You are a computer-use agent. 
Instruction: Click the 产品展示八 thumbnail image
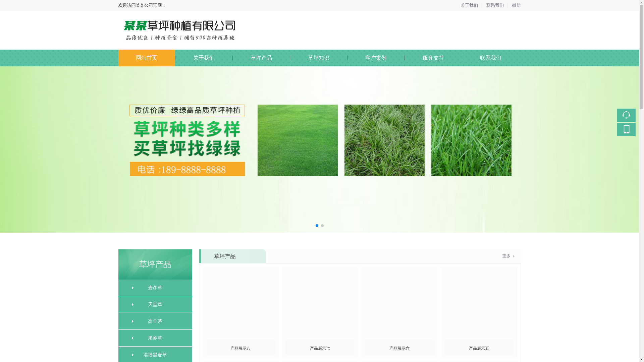240,303
